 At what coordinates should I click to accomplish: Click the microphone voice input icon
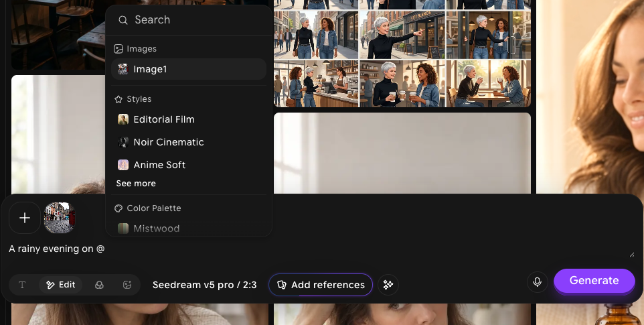[537, 282]
